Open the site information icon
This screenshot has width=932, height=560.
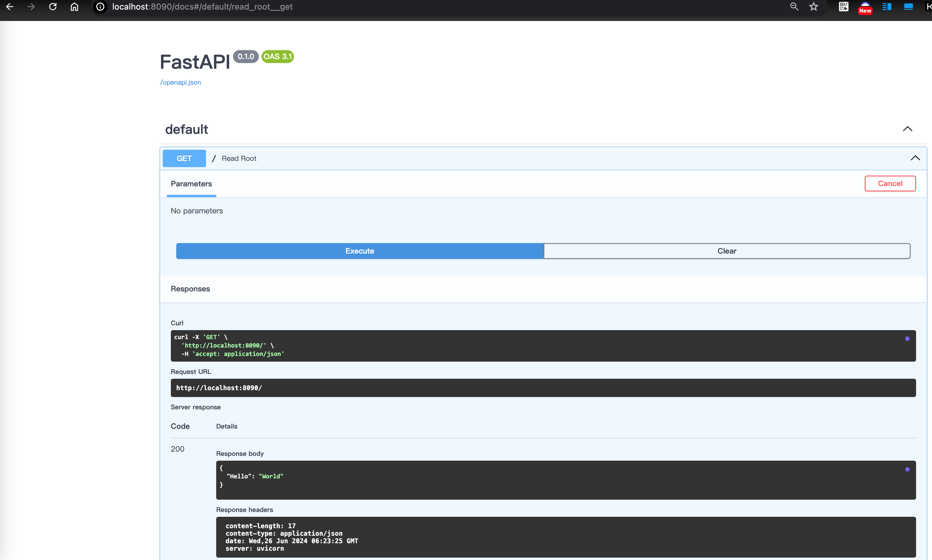pos(100,7)
